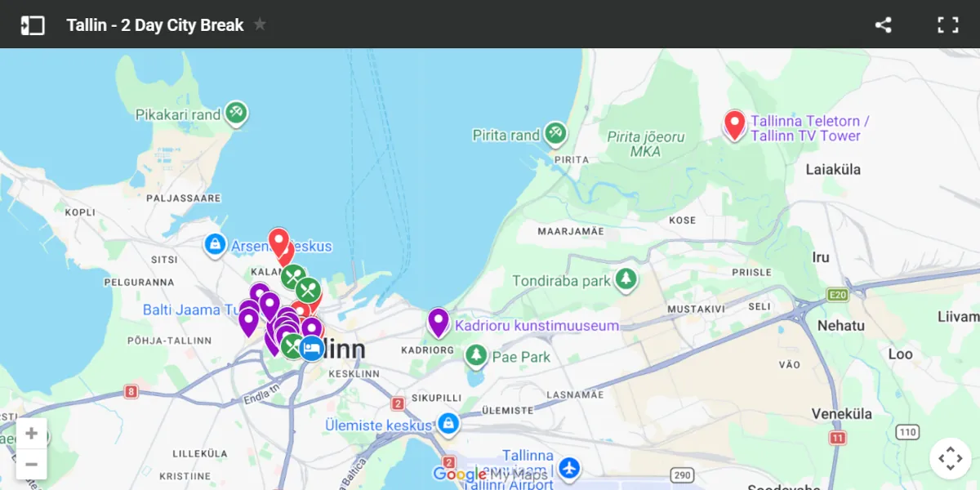Zoom in with the plus button
Screen dimensions: 980x490
(31, 434)
